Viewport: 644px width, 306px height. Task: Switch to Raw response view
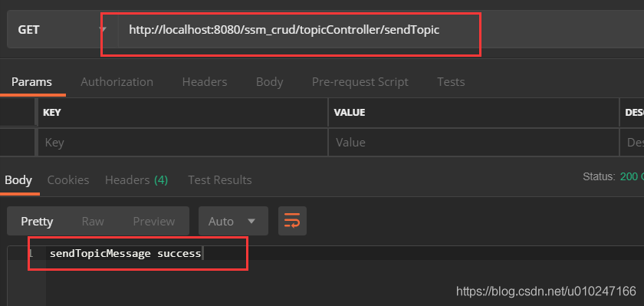[93, 222]
